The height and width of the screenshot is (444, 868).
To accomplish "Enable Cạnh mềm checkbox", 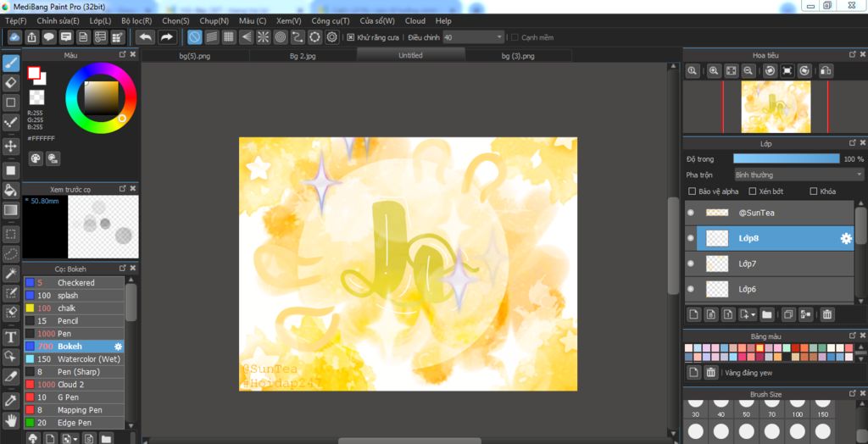I will pyautogui.click(x=515, y=37).
